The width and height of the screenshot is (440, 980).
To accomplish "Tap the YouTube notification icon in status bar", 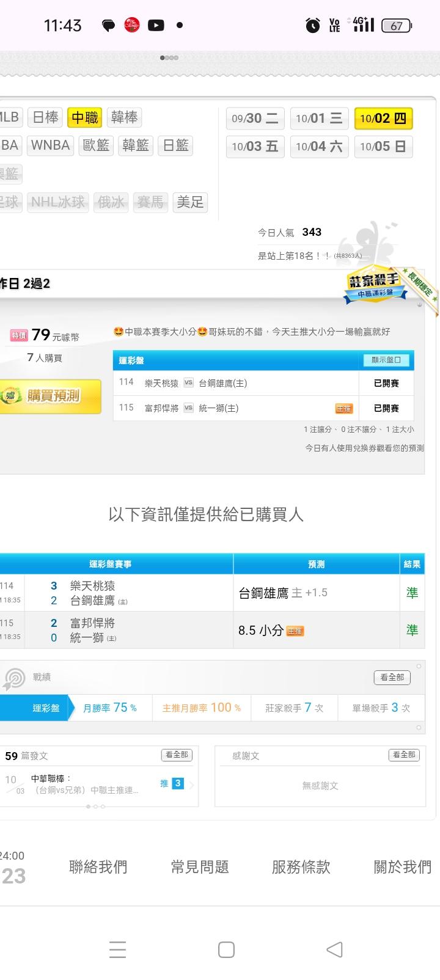I will coord(156,25).
